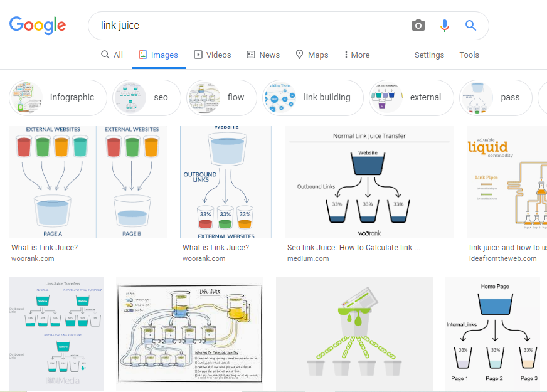
Task: Open the Outbound Links cup diagram image
Action: point(226,182)
